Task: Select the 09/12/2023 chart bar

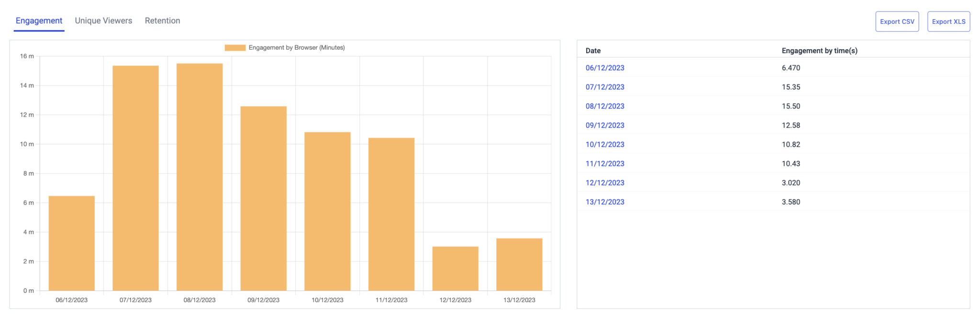Action: coord(264,198)
